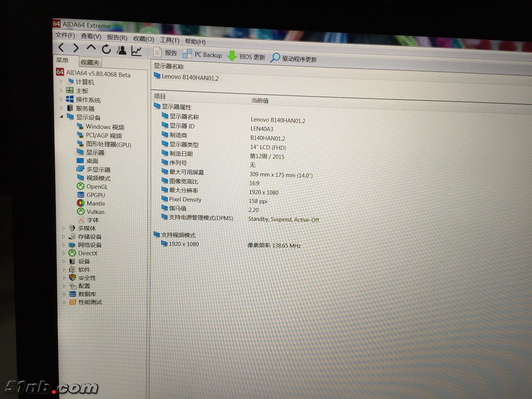Generate a 报告 report from toolbar
This screenshot has height=399, width=532.
click(x=165, y=53)
